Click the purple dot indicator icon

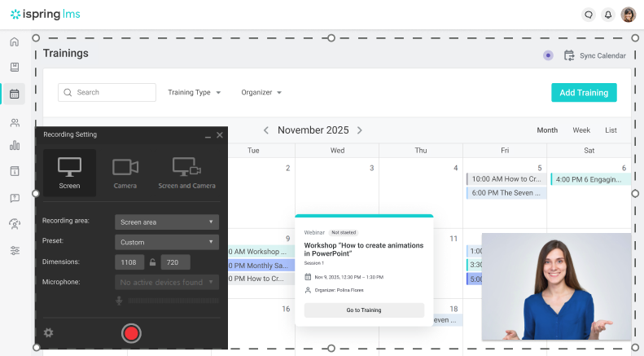coord(548,55)
